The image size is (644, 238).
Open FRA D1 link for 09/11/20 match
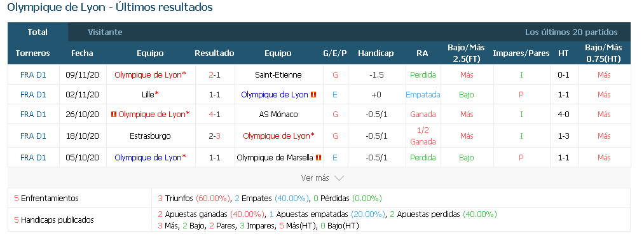click(x=33, y=75)
